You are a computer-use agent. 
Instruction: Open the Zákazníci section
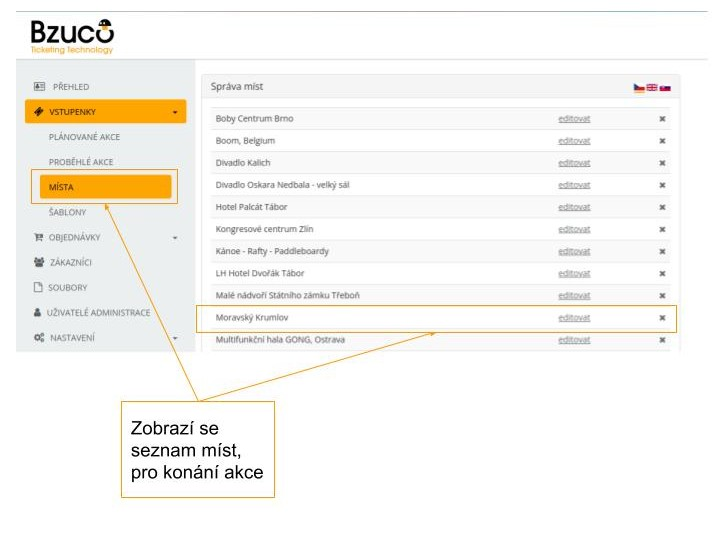(x=72, y=263)
